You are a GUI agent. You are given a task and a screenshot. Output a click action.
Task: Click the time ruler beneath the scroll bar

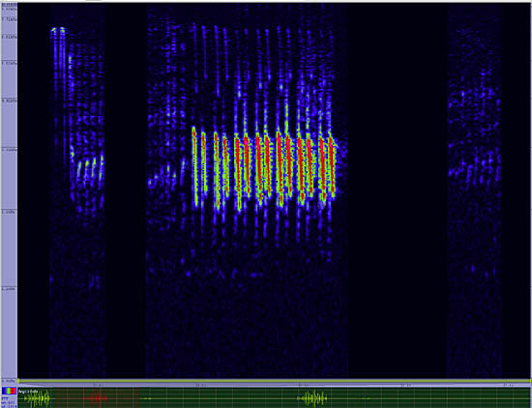pos(274,385)
